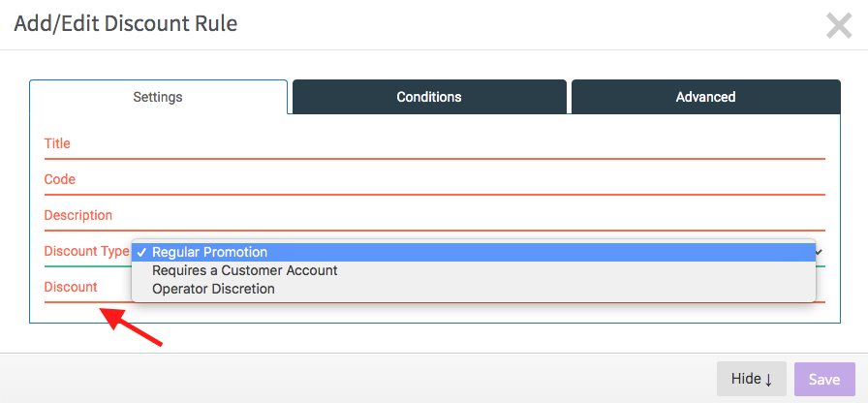
Task: Click the Discount Type label text
Action: [86, 251]
